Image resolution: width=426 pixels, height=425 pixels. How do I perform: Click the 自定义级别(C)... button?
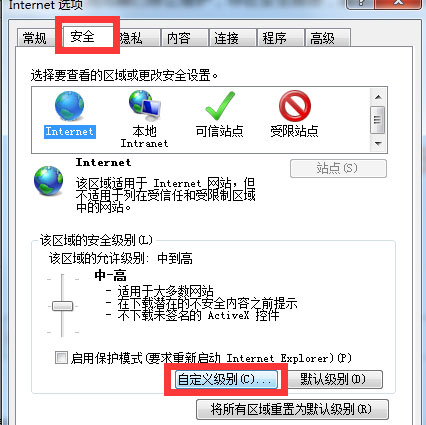click(226, 379)
